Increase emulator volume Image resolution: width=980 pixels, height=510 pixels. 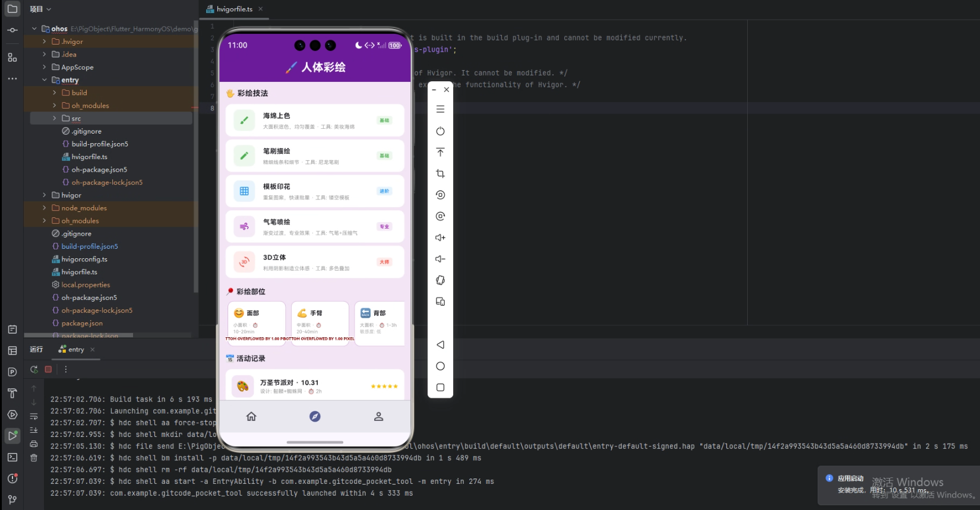440,237
